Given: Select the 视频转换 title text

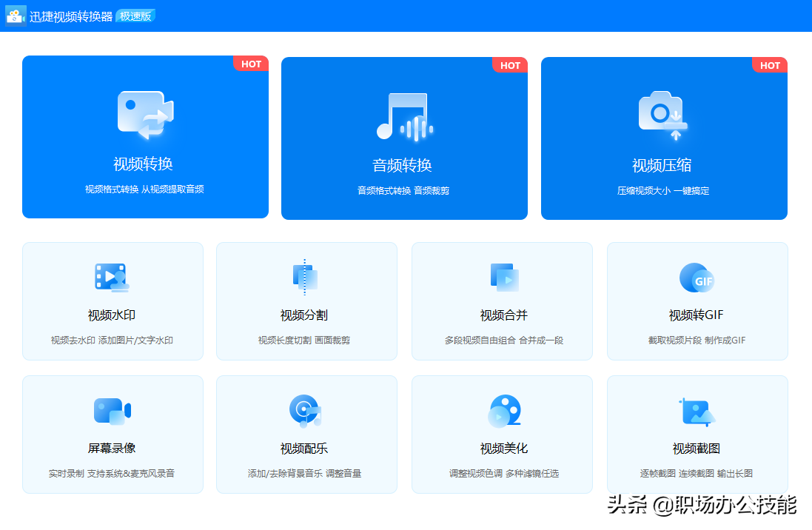Looking at the screenshot, I should (143, 164).
